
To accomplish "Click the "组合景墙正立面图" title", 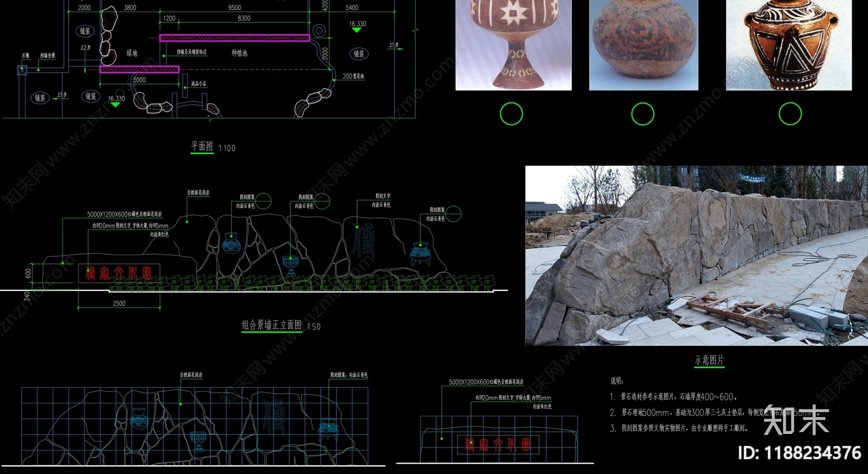I will [x=271, y=325].
